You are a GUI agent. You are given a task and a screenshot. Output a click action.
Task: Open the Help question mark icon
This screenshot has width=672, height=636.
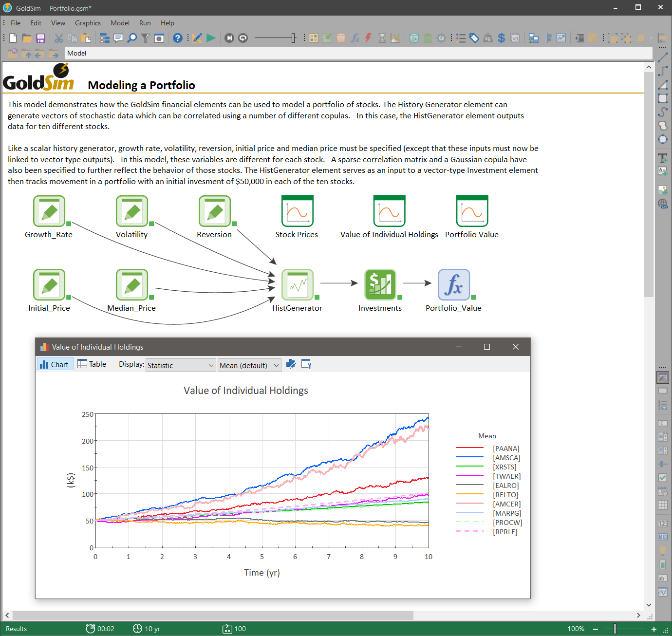click(178, 38)
